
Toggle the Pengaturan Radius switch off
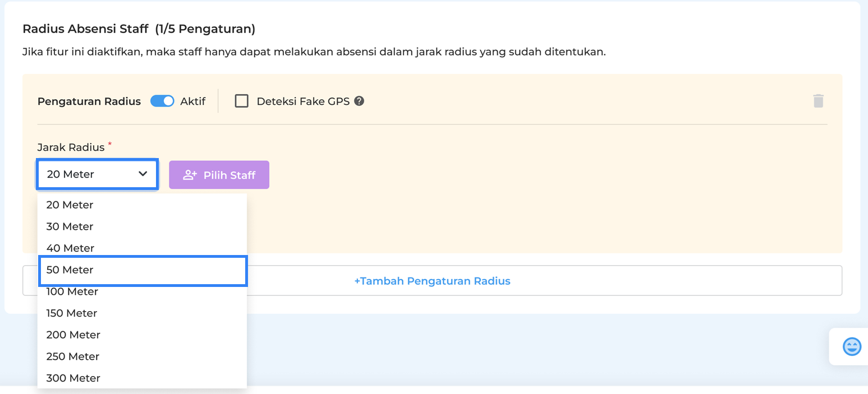[x=162, y=101]
